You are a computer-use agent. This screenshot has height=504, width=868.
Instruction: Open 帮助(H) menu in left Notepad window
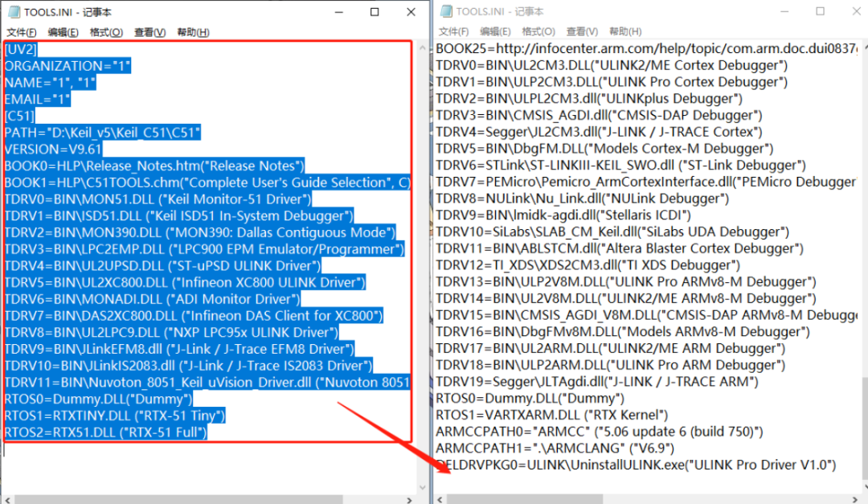pyautogui.click(x=193, y=33)
